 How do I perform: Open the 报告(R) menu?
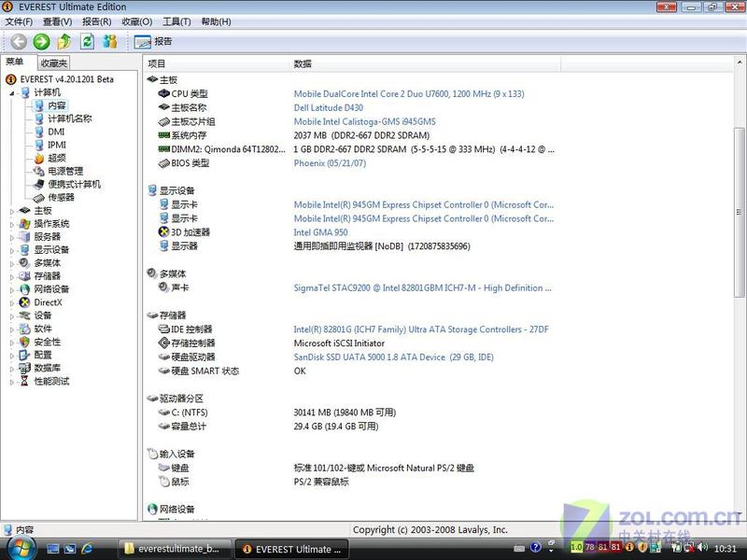[97, 21]
